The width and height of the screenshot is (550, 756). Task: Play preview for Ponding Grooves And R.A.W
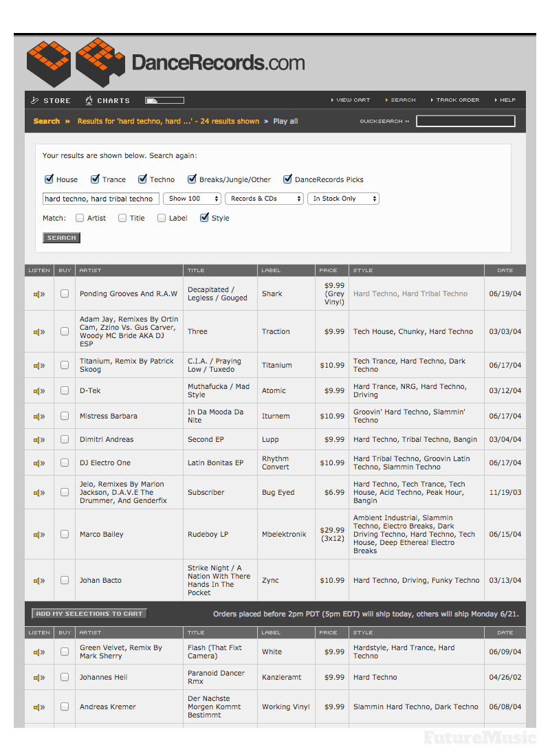pyautogui.click(x=39, y=294)
